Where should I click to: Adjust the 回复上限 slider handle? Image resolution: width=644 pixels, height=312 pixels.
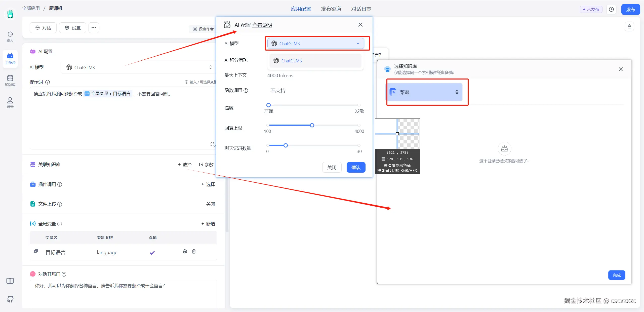click(312, 125)
